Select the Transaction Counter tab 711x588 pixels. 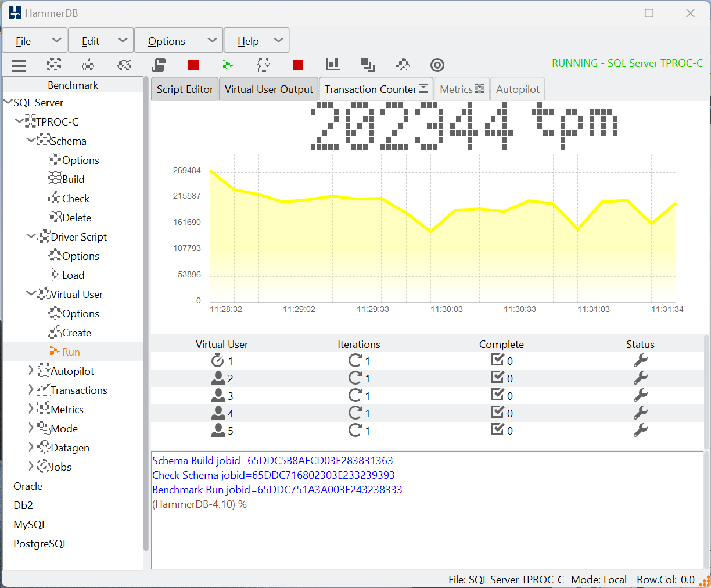[x=376, y=89]
